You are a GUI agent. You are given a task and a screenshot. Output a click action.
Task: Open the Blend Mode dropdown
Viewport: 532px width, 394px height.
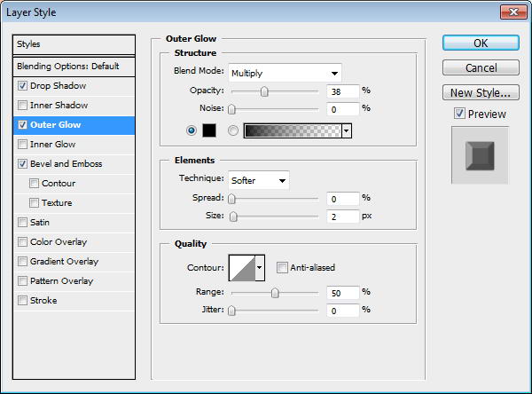pos(285,73)
